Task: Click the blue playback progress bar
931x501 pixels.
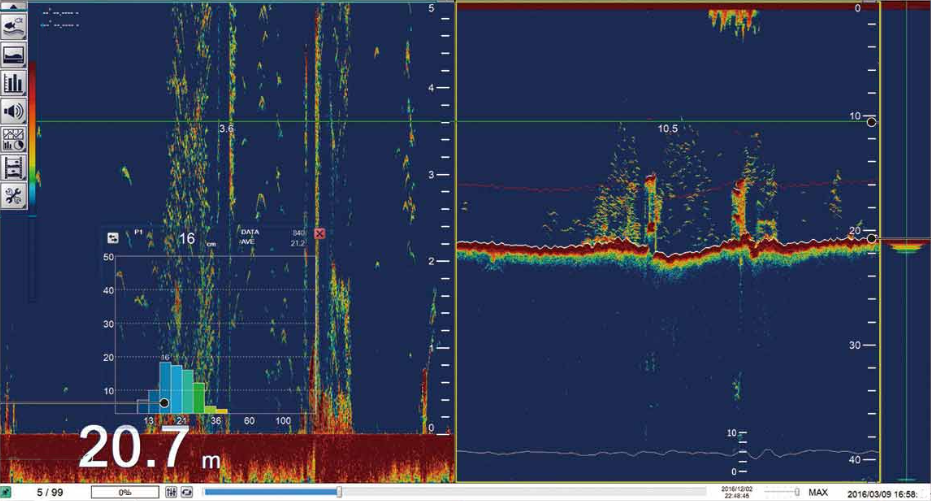Action: coord(270,492)
